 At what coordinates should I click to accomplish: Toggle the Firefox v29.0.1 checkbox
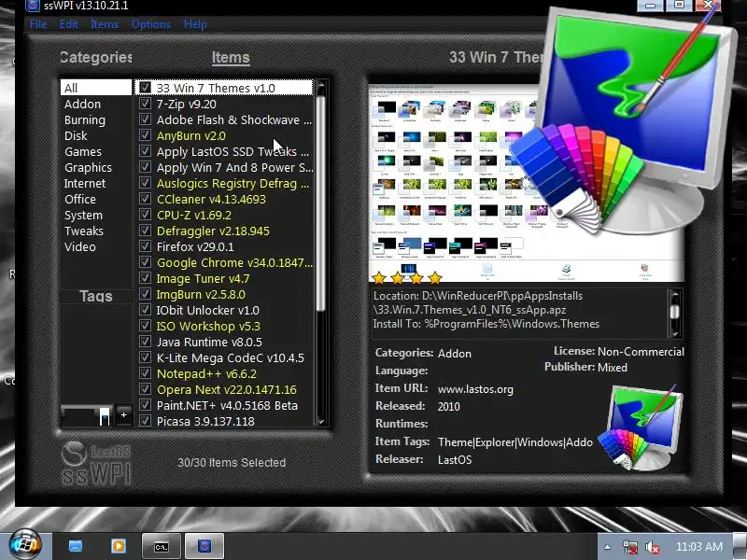(x=145, y=246)
